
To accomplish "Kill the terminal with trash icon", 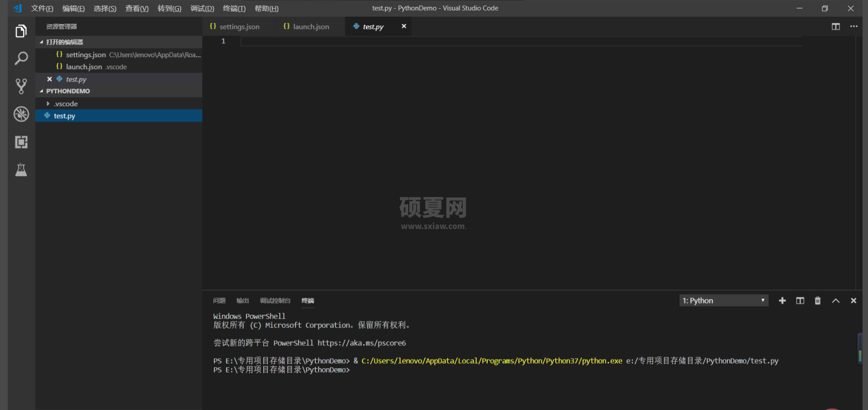I will 818,301.
